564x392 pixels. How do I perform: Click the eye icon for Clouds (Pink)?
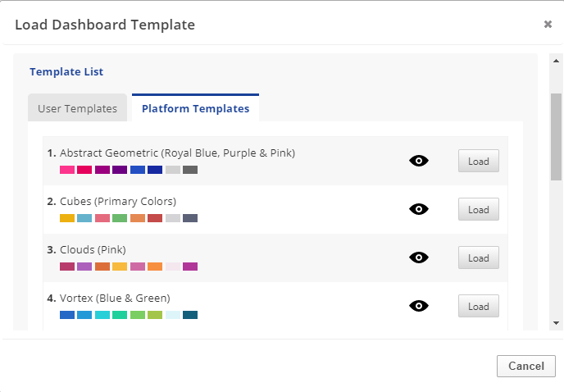pos(419,258)
